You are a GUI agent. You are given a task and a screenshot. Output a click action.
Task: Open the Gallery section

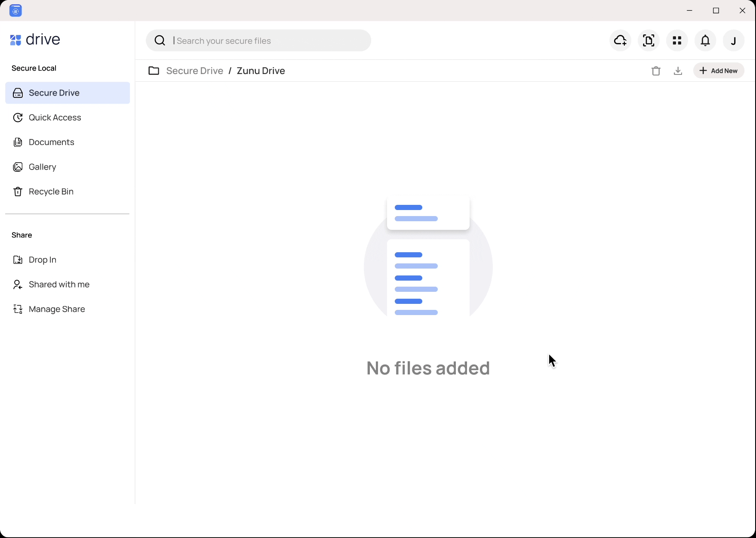[42, 167]
